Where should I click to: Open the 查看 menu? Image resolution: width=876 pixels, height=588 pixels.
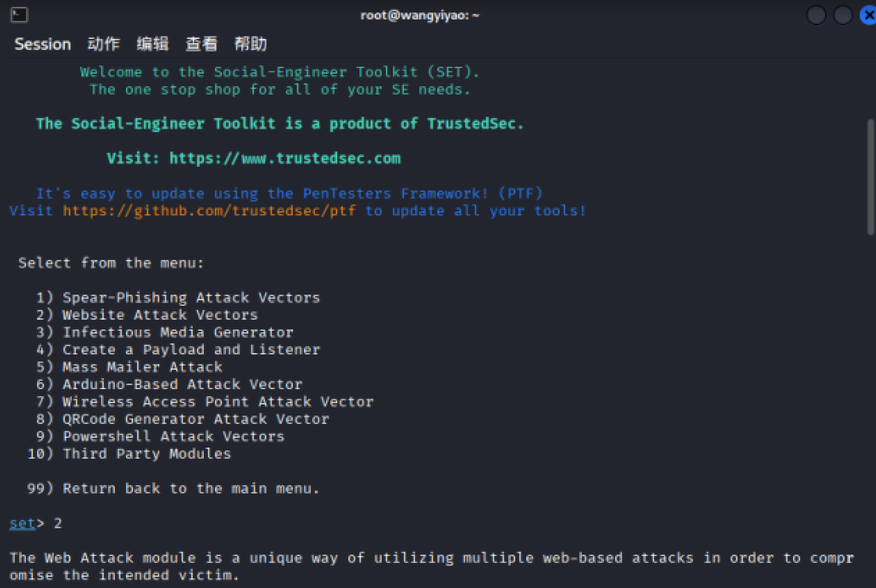[202, 44]
